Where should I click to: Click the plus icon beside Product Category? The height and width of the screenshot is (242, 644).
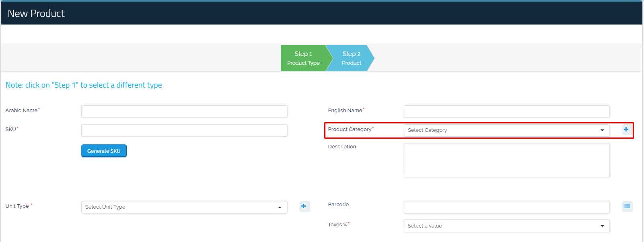(x=626, y=129)
